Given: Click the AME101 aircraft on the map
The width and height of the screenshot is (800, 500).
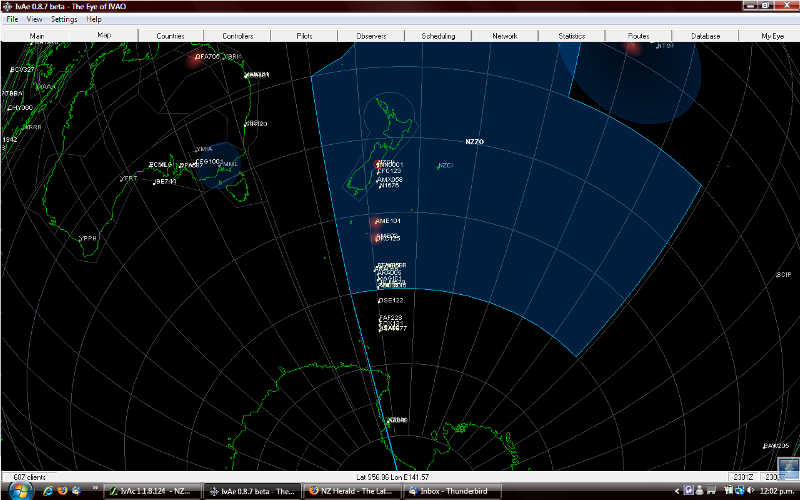Looking at the screenshot, I should (x=386, y=221).
